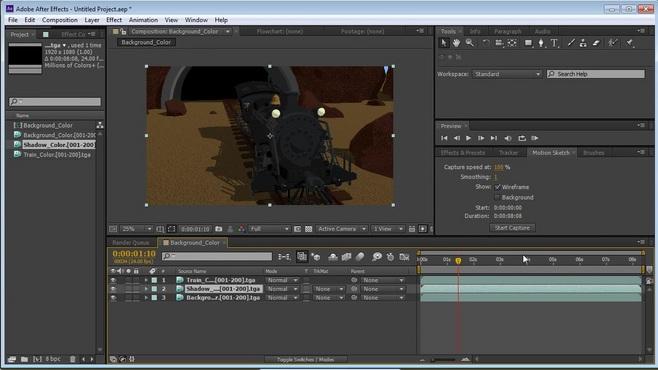Open the File menu
Viewport: 658px width, 370px height.
[13, 20]
